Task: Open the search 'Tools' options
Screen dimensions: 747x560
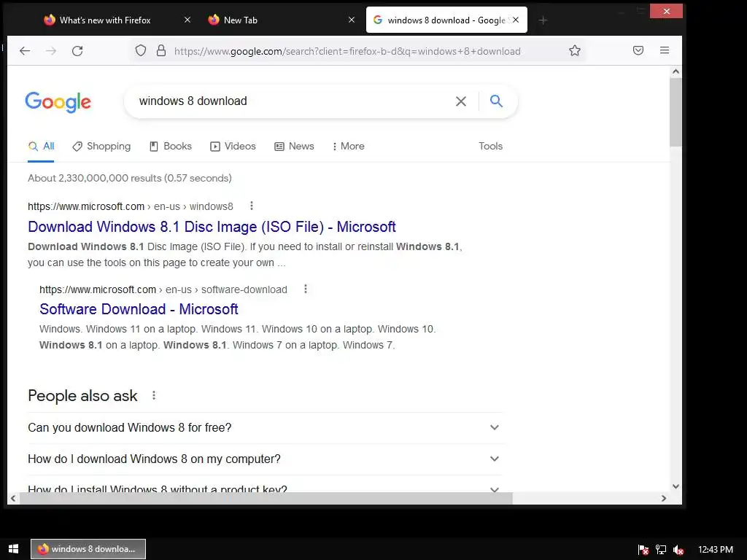Action: coord(491,146)
